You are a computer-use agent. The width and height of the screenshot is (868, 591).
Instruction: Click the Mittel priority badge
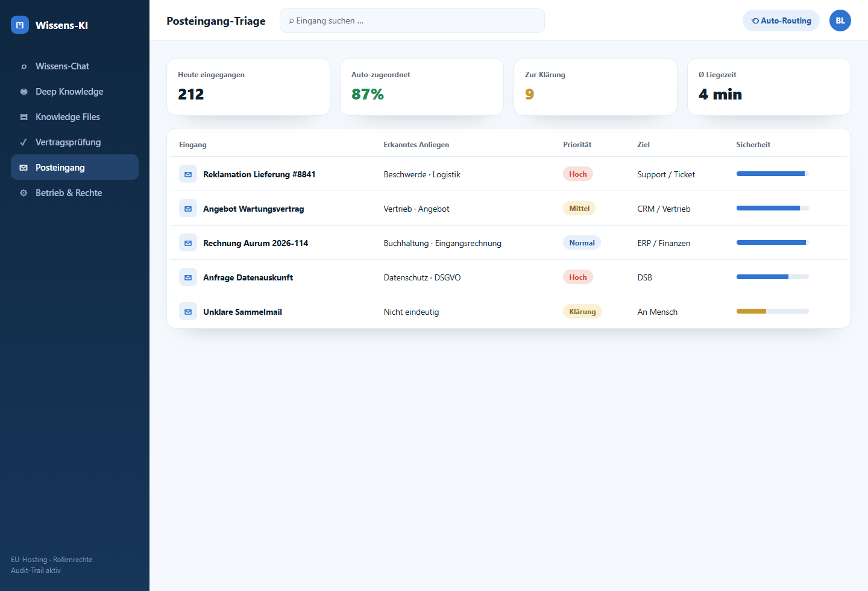(579, 208)
